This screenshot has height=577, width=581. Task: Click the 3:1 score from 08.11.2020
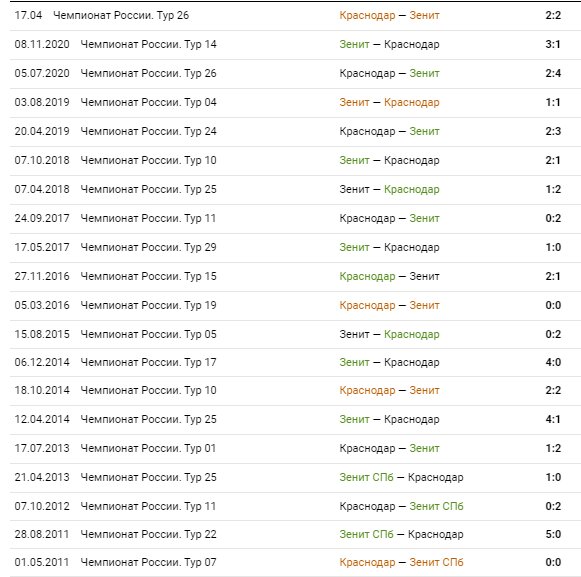[552, 44]
